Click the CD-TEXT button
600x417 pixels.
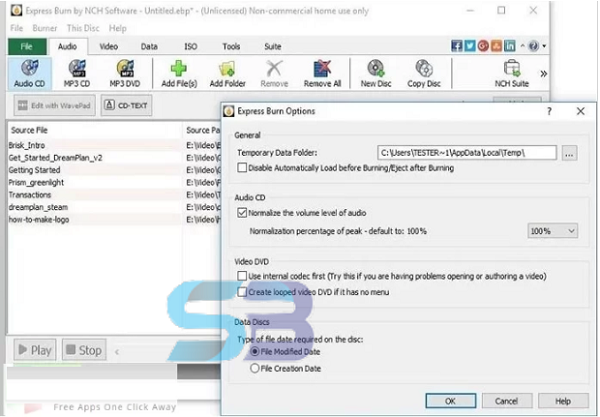click(x=126, y=105)
